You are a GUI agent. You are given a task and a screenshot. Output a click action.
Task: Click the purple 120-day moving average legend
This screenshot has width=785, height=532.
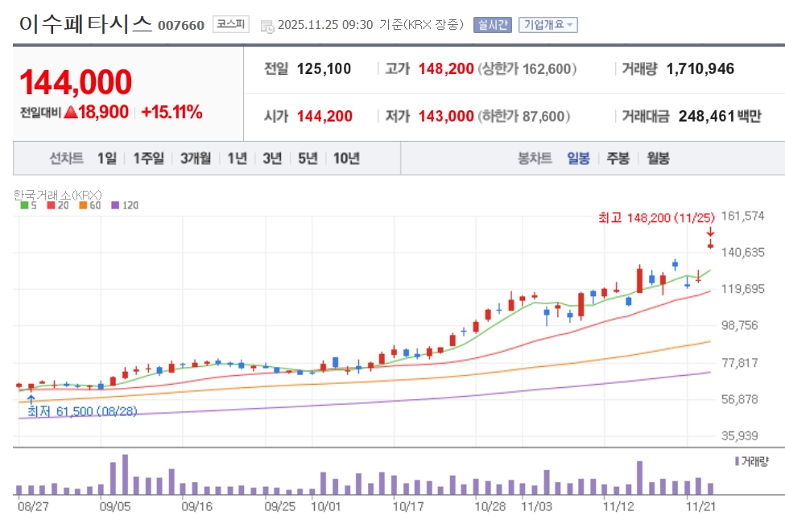coord(125,205)
